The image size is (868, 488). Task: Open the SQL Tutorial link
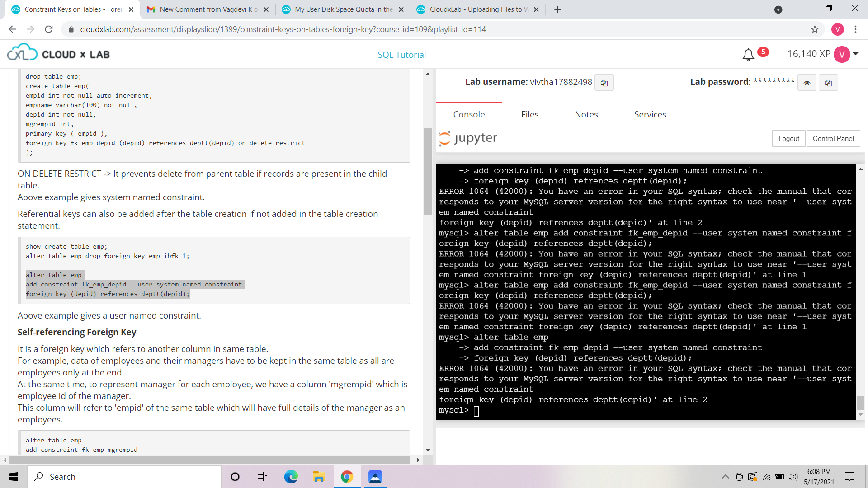(401, 55)
